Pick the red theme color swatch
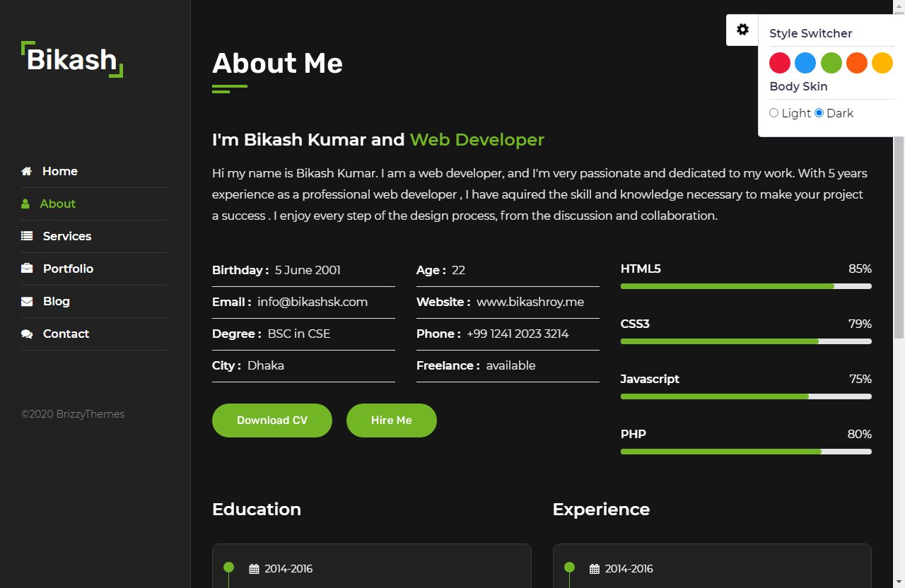This screenshot has height=588, width=905. (x=780, y=63)
